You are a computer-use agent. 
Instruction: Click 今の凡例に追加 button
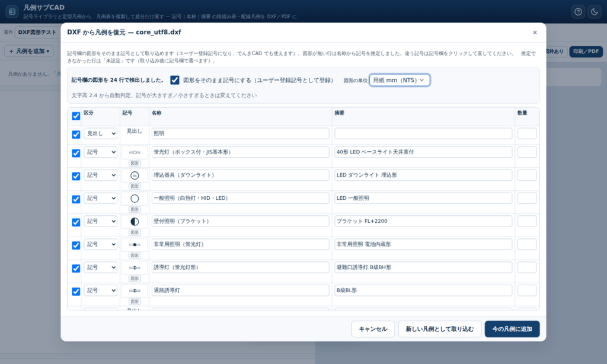tap(512, 329)
